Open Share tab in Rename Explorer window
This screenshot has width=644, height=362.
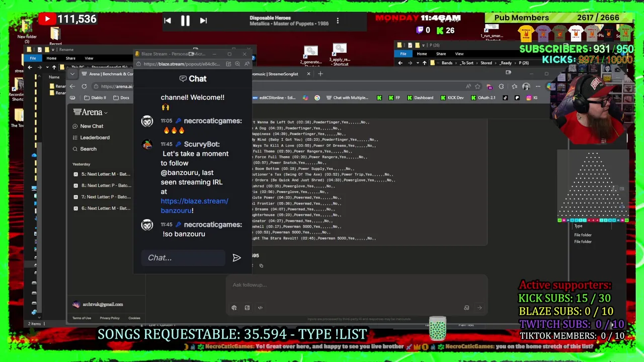(70, 58)
